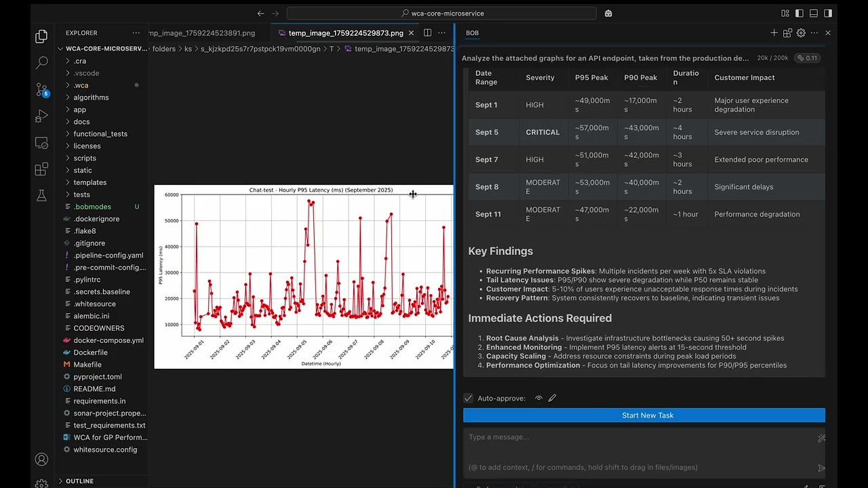Screen dimensions: 868x488
Task: Send the message with arrow icon
Action: pos(821,468)
